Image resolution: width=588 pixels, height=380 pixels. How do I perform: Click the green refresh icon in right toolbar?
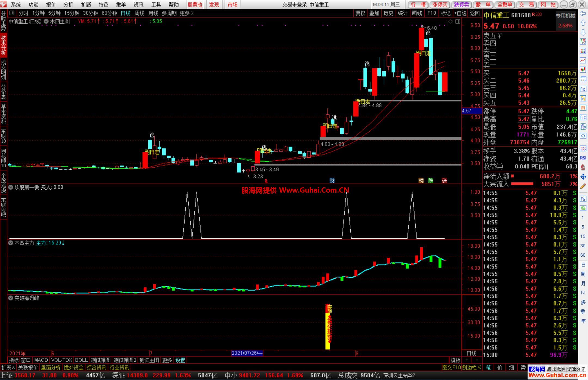[583, 208]
